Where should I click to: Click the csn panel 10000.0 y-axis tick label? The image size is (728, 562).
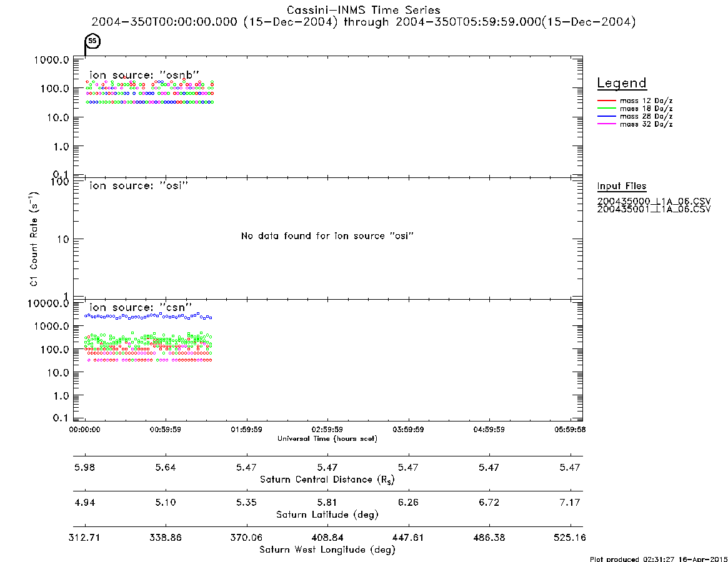[48, 303]
